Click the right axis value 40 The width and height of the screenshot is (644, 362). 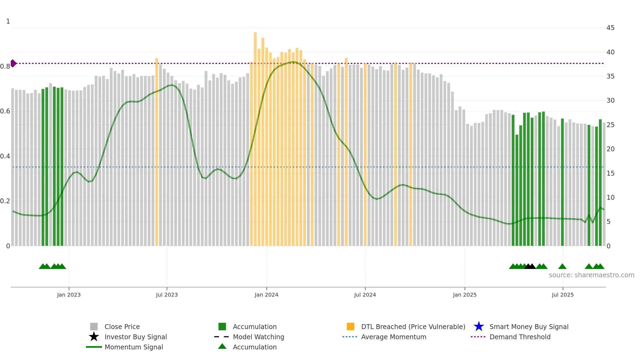(610, 52)
